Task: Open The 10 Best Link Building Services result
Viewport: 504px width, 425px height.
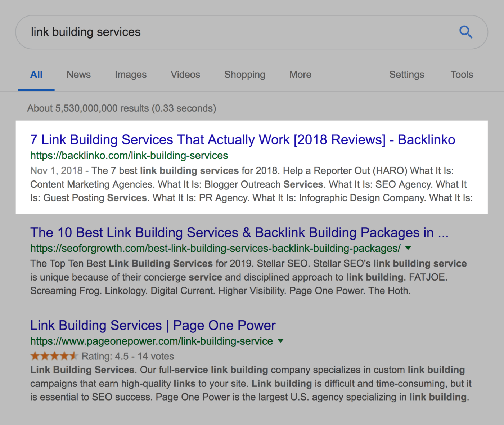Action: 239,233
